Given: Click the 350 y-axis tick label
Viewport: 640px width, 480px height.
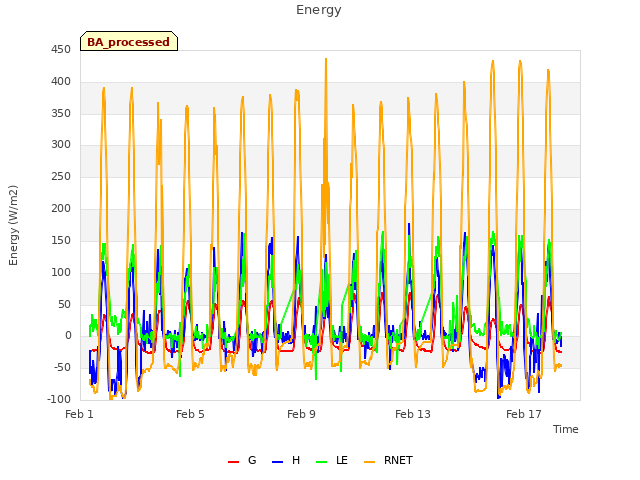Looking at the screenshot, I should point(61,113).
